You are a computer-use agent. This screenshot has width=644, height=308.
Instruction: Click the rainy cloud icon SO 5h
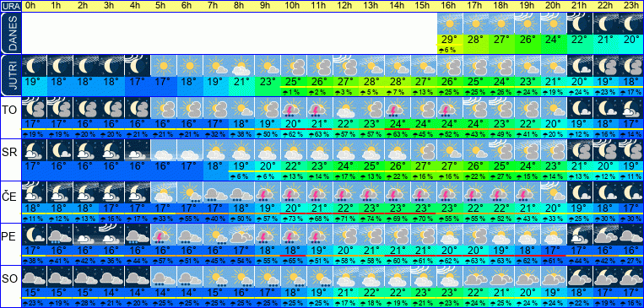point(164,277)
